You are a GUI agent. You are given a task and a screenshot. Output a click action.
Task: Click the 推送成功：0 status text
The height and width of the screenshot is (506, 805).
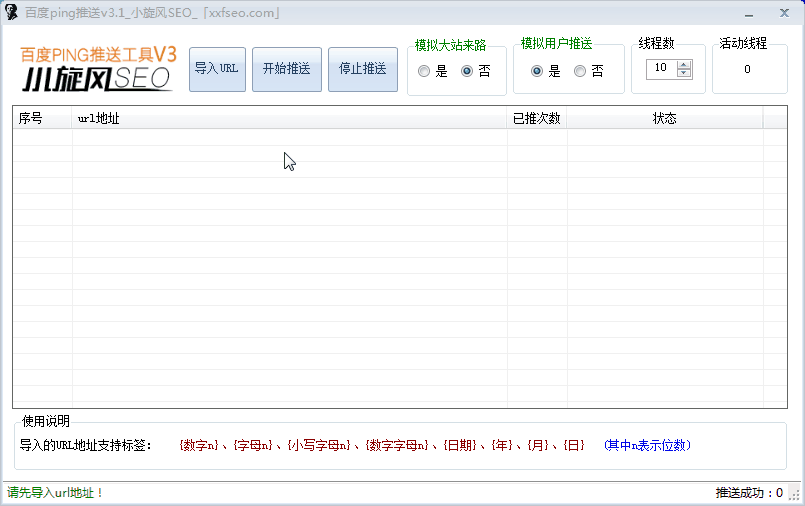click(x=749, y=493)
